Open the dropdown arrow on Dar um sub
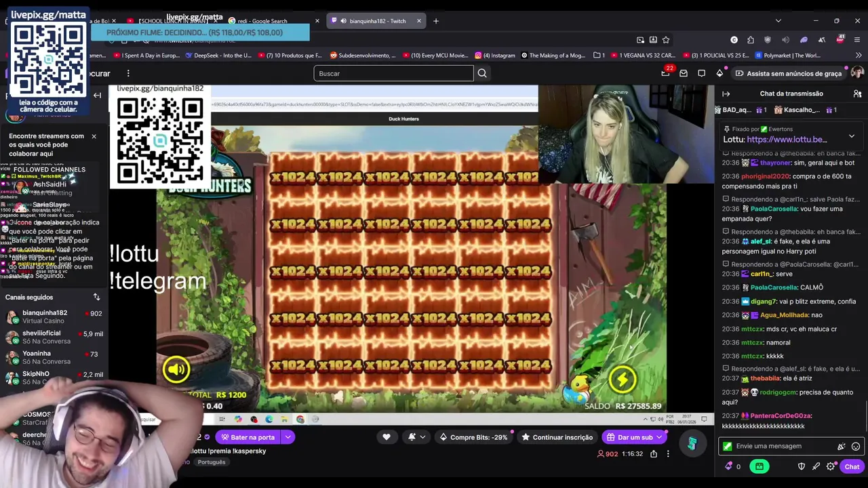 pyautogui.click(x=658, y=437)
